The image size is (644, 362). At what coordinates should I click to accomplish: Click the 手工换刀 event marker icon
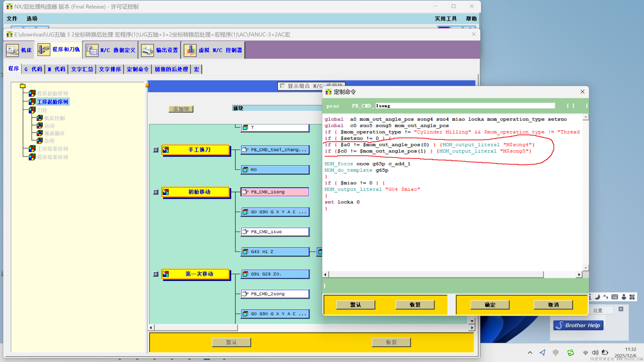click(x=166, y=150)
